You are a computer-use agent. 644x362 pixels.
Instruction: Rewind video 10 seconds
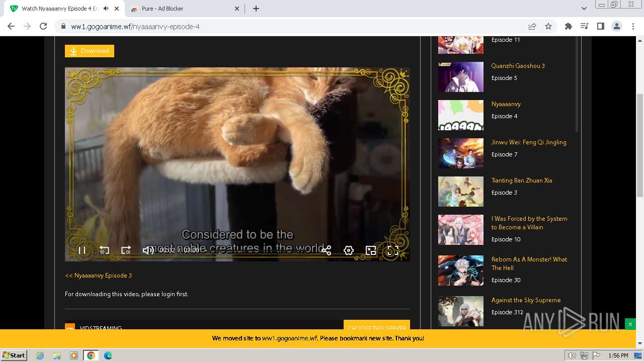tap(104, 250)
